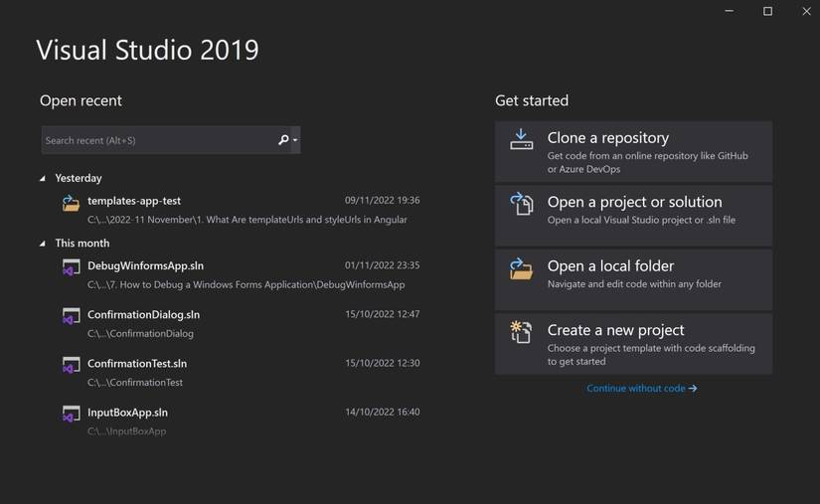Follow the Continue without code link

pyautogui.click(x=642, y=389)
